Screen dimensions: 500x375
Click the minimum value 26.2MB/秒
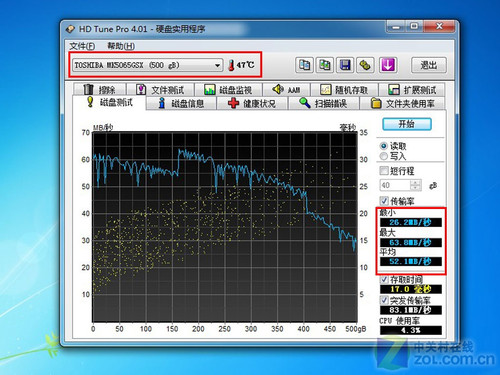[411, 222]
